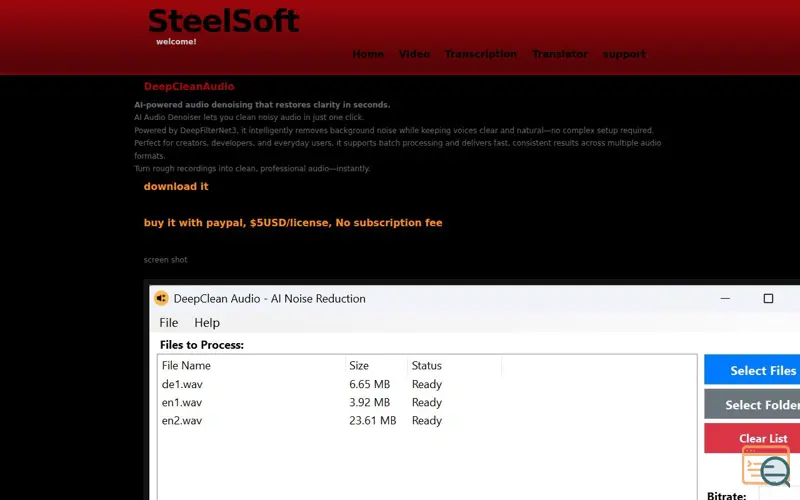Click the 6.65 MB size cell
This screenshot has width=800, height=500.
click(369, 384)
